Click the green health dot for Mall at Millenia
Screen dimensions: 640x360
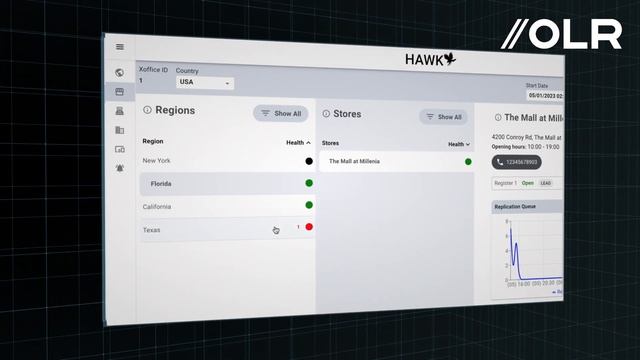468,162
